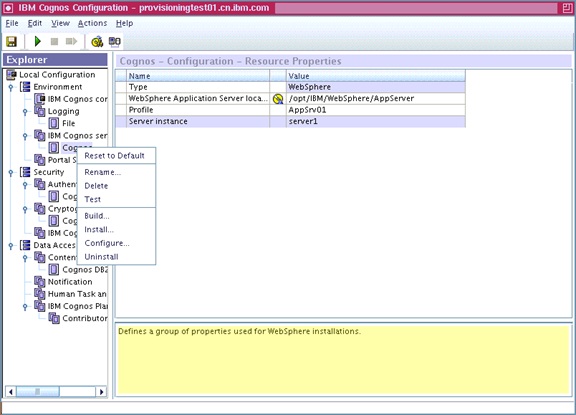576x415 pixels.
Task: Select Local Configuration in the tree
Action: click(57, 75)
